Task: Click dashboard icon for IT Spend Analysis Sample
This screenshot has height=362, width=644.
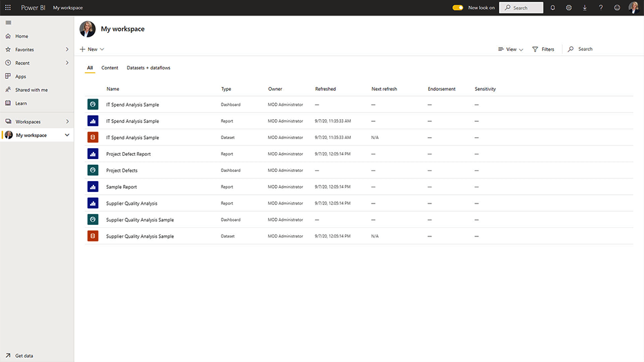Action: (x=93, y=104)
